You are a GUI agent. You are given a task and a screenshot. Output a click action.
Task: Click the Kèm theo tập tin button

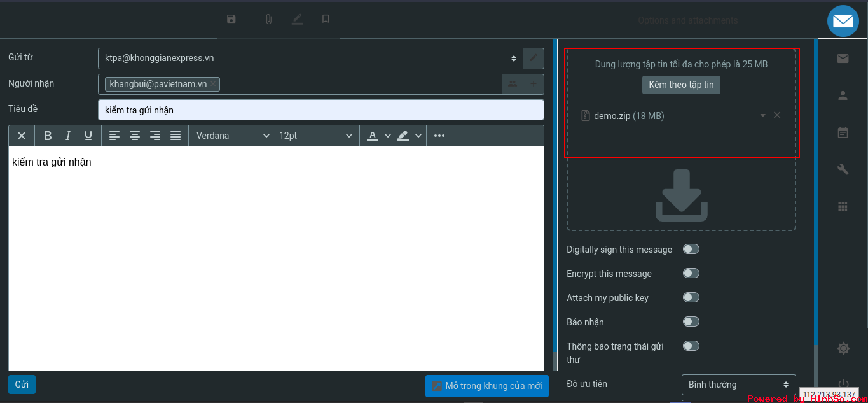pyautogui.click(x=681, y=85)
